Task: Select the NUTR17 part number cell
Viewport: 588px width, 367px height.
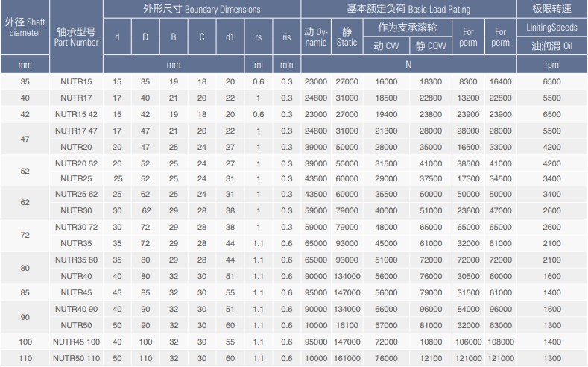Action: coord(76,98)
